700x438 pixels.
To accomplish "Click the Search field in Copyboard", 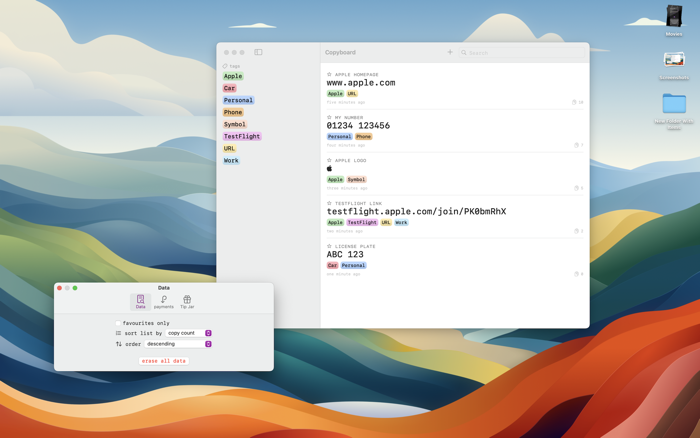I will click(x=522, y=53).
